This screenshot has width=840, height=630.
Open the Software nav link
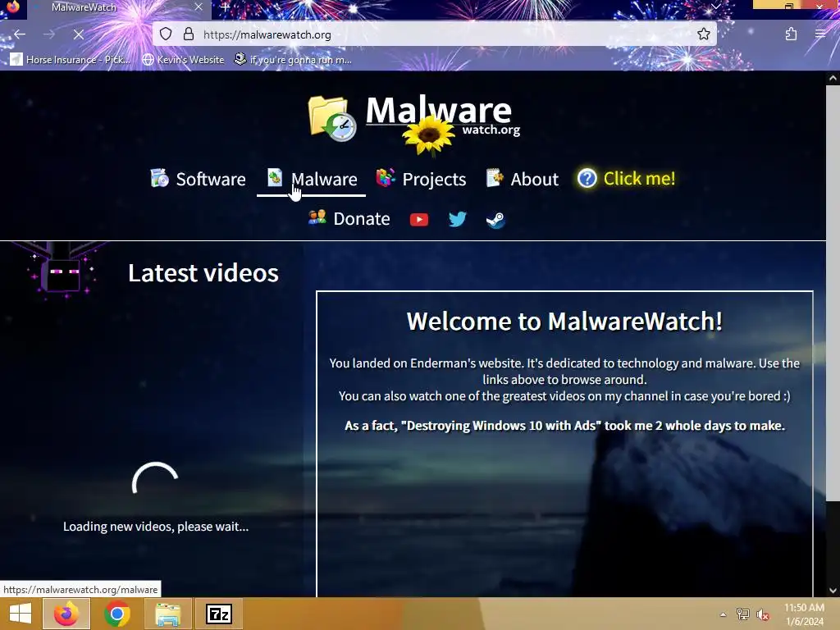tap(198, 179)
